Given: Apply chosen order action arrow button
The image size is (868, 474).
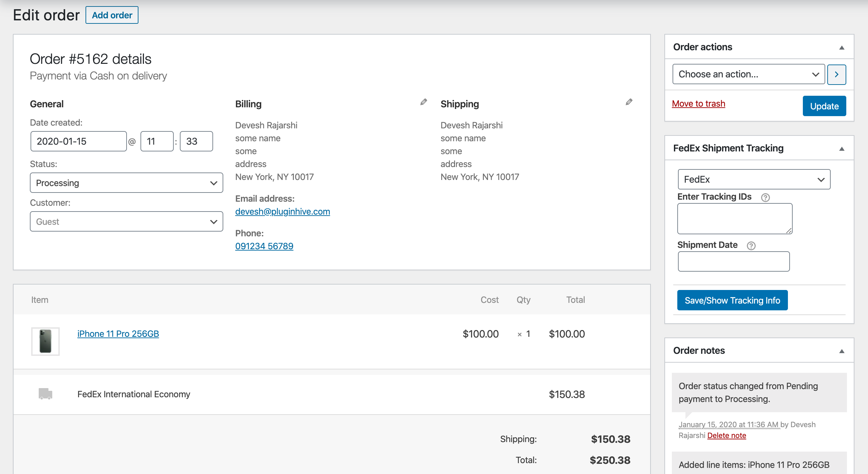Looking at the screenshot, I should (x=836, y=74).
